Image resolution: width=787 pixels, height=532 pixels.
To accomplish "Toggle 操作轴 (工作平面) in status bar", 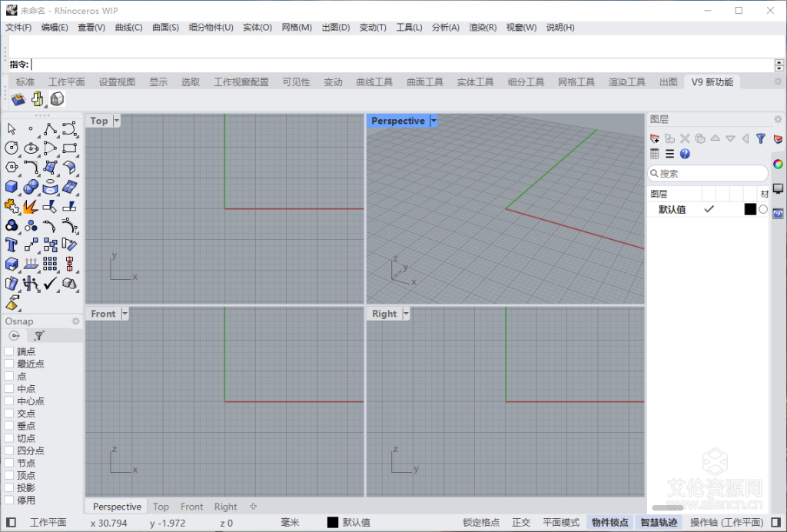I will tap(727, 523).
